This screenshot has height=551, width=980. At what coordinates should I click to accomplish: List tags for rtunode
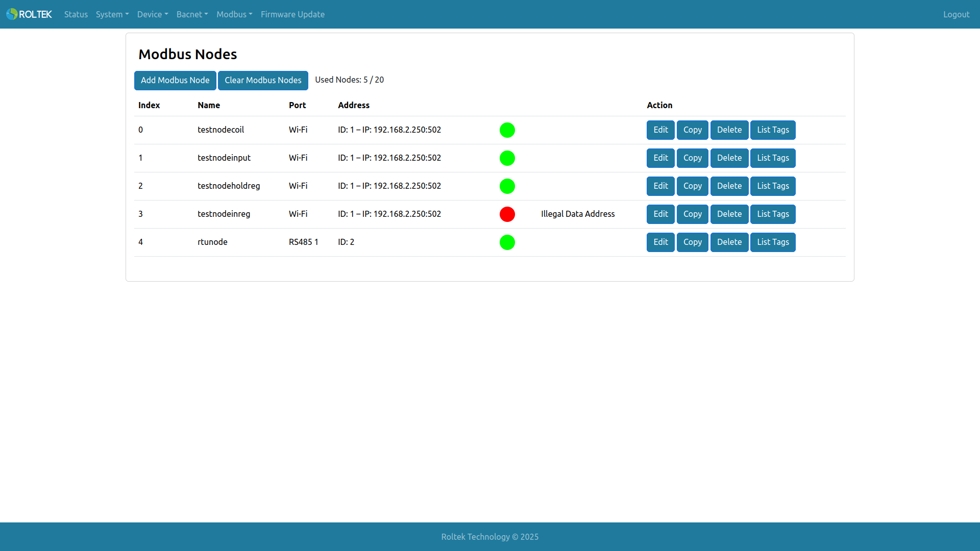pos(773,242)
